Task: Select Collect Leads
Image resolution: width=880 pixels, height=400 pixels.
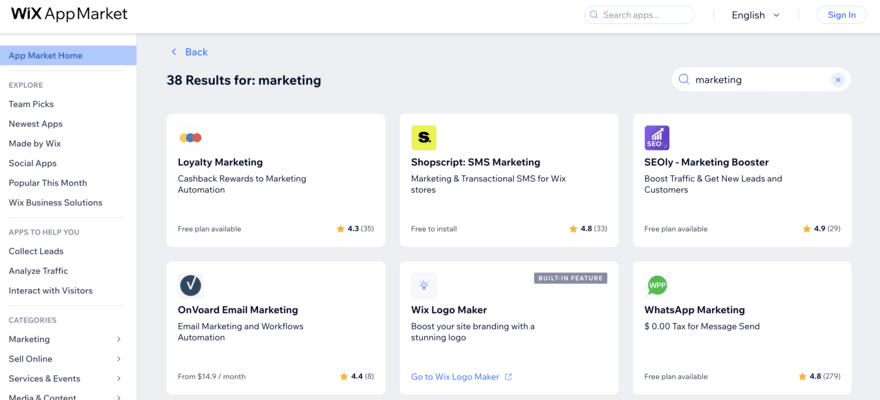Action: click(36, 251)
